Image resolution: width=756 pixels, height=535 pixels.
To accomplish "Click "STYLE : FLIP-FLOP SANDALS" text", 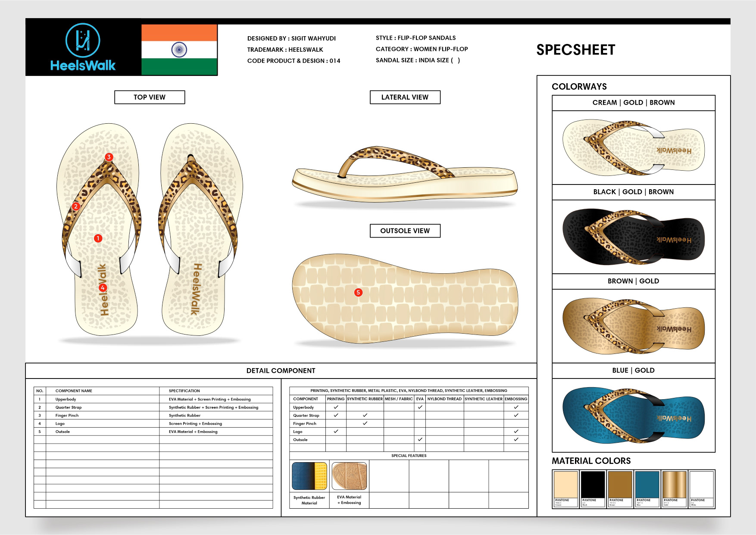I will click(415, 38).
